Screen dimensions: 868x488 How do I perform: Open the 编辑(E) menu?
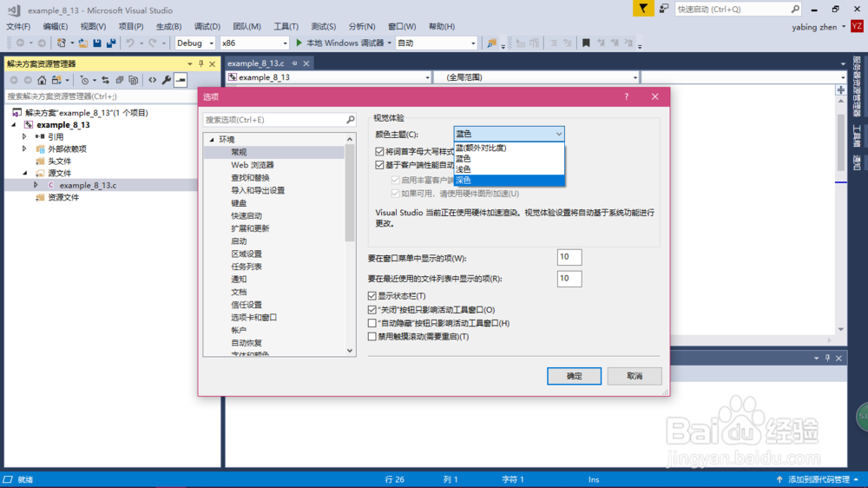(x=56, y=27)
